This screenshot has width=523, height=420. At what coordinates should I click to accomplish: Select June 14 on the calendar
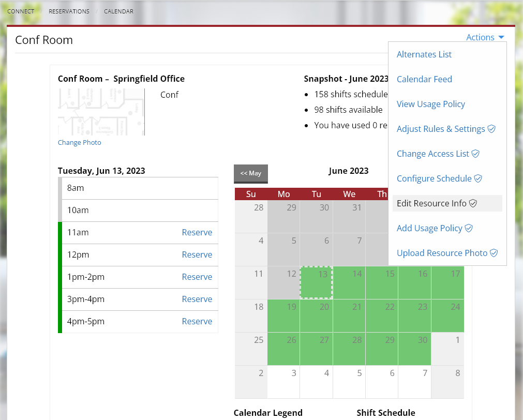point(349,282)
